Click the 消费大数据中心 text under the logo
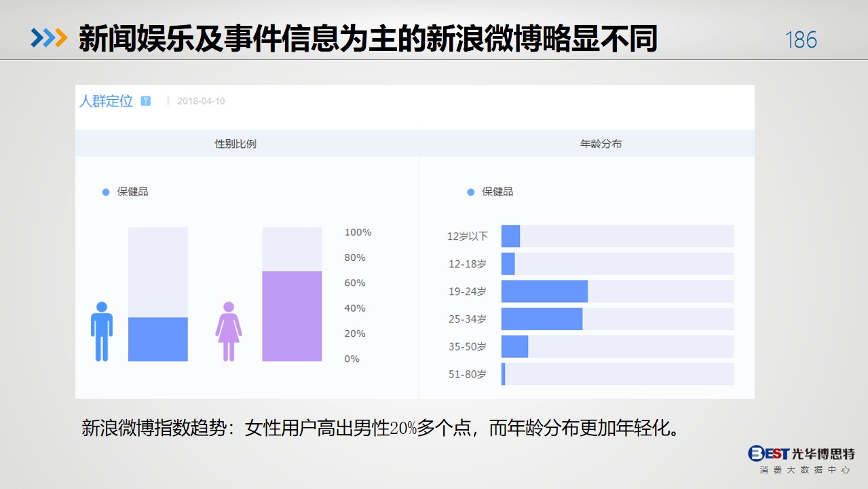This screenshot has height=489, width=868. pos(805,470)
